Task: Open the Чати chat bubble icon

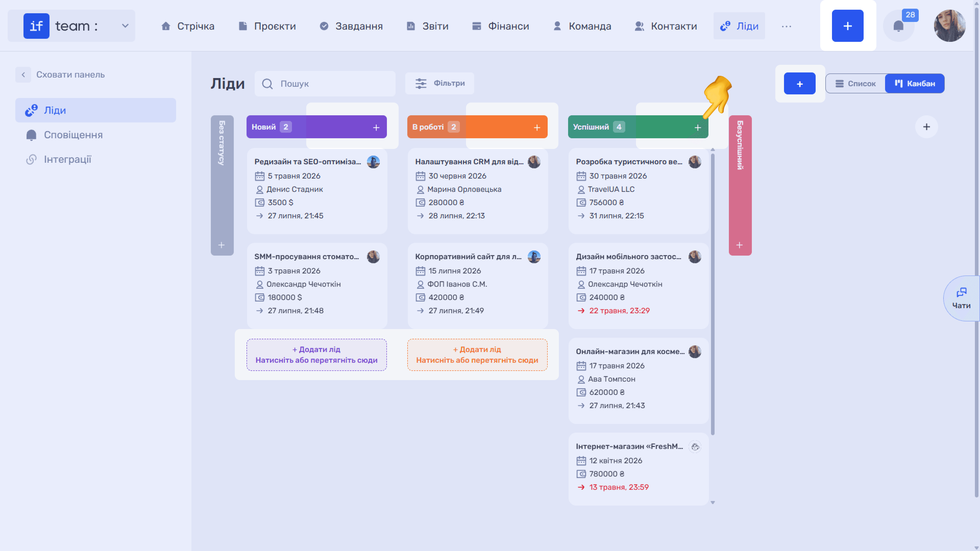Action: click(961, 292)
